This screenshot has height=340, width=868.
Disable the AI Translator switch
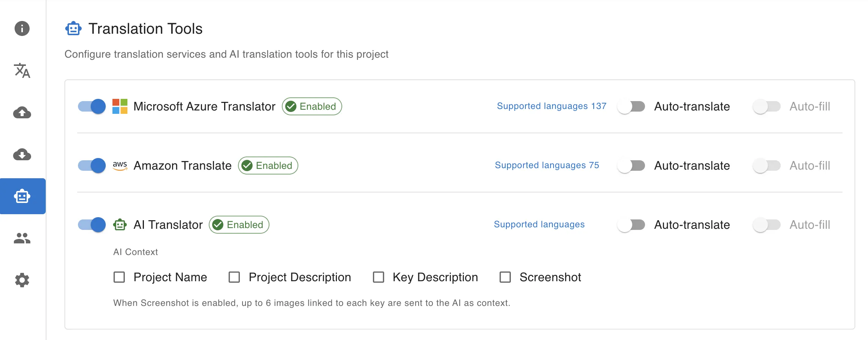click(92, 225)
